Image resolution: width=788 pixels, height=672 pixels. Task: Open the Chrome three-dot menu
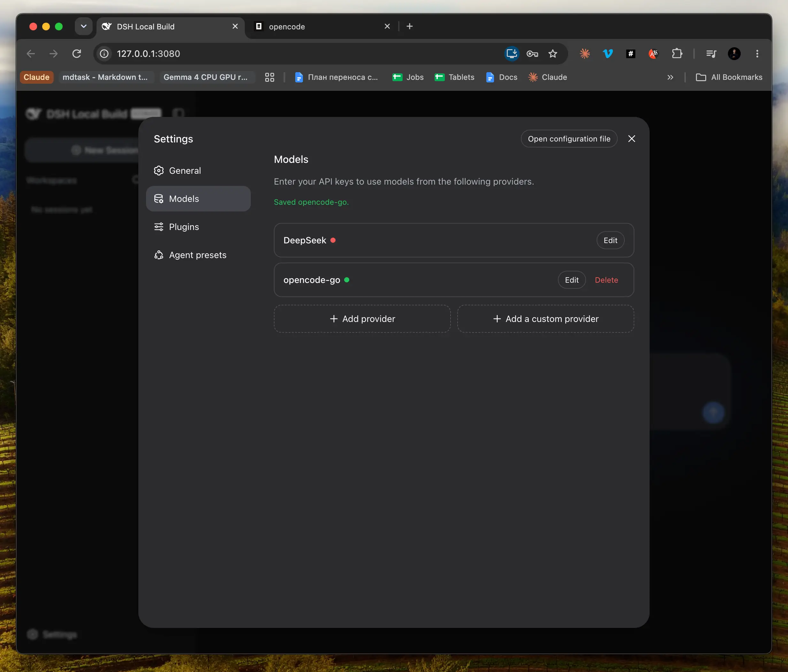click(x=757, y=54)
